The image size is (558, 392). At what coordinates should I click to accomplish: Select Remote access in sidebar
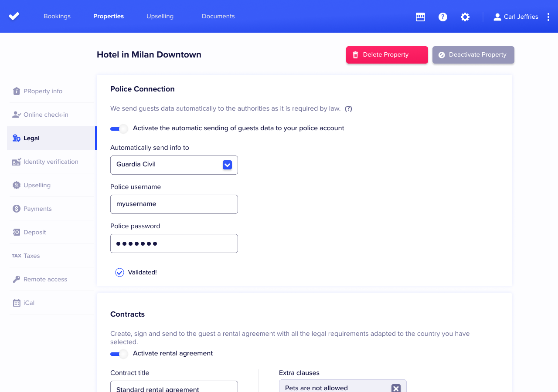pos(51,279)
